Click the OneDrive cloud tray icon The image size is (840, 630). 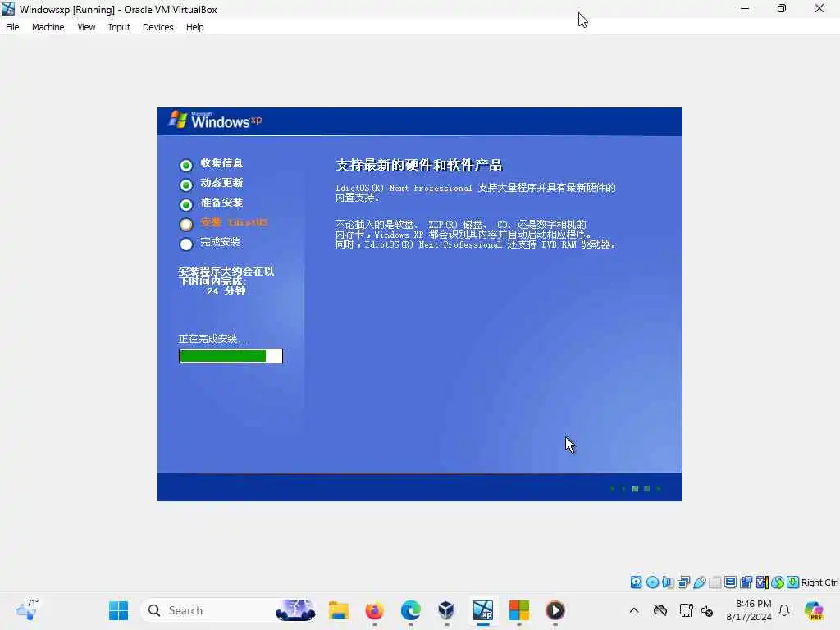point(660,610)
